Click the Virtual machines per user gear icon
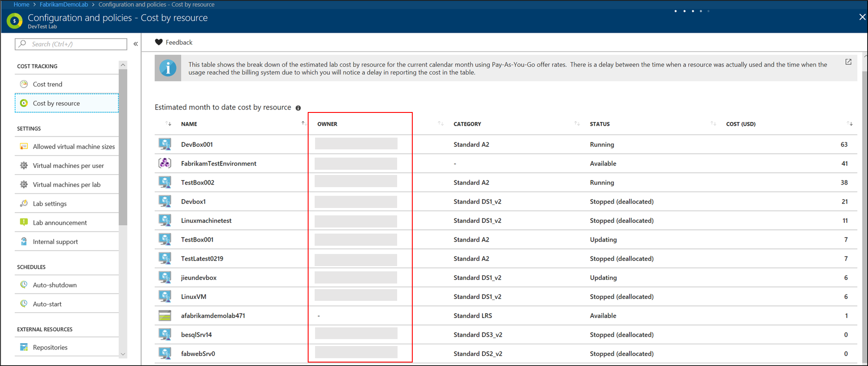The width and height of the screenshot is (868, 366). (x=24, y=165)
